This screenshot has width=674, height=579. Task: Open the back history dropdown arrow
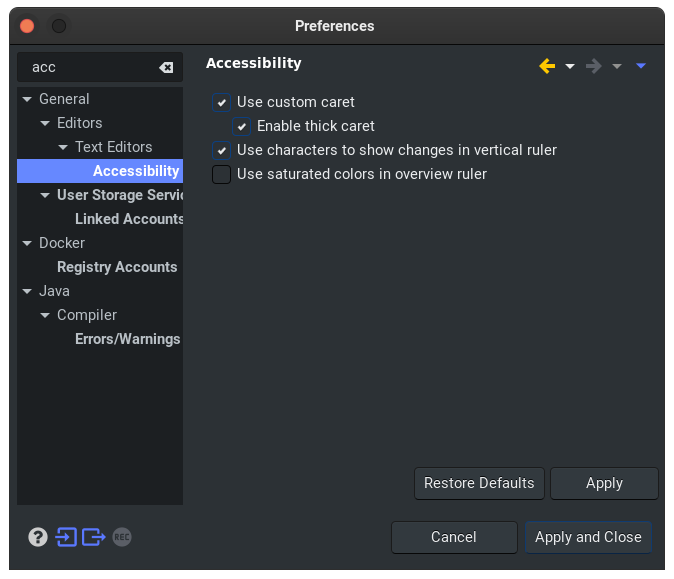pos(570,66)
